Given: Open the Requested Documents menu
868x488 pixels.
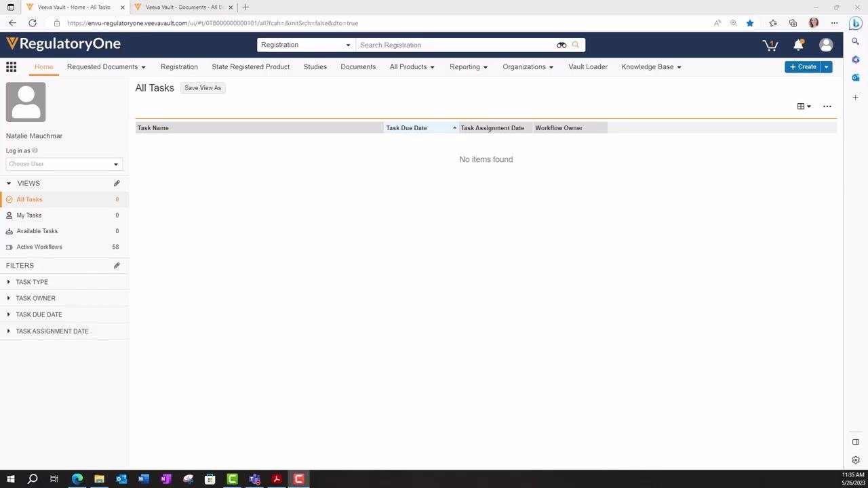Looking at the screenshot, I should point(106,67).
